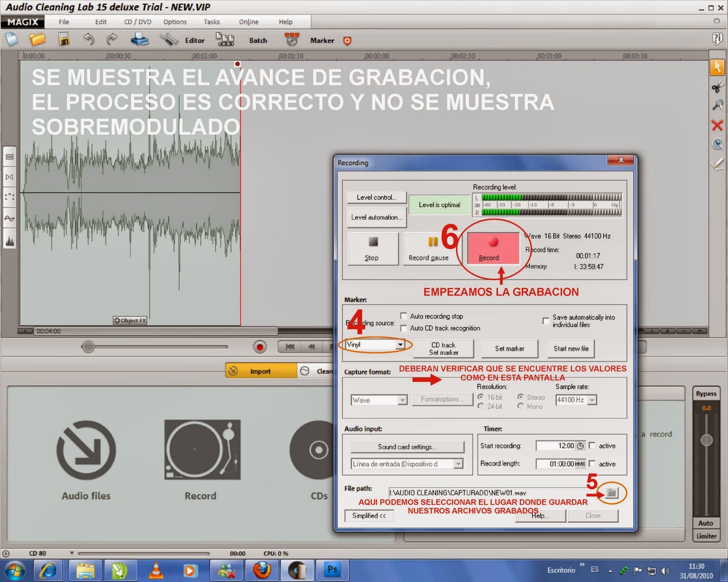This screenshot has width=728, height=582.
Task: Select Mono radio button
Action: [520, 406]
